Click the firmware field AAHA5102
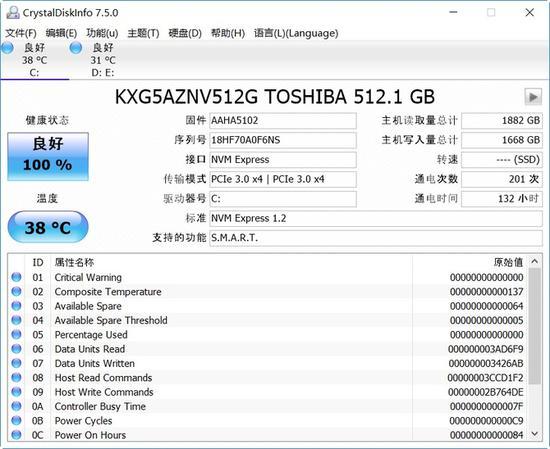 tap(283, 121)
